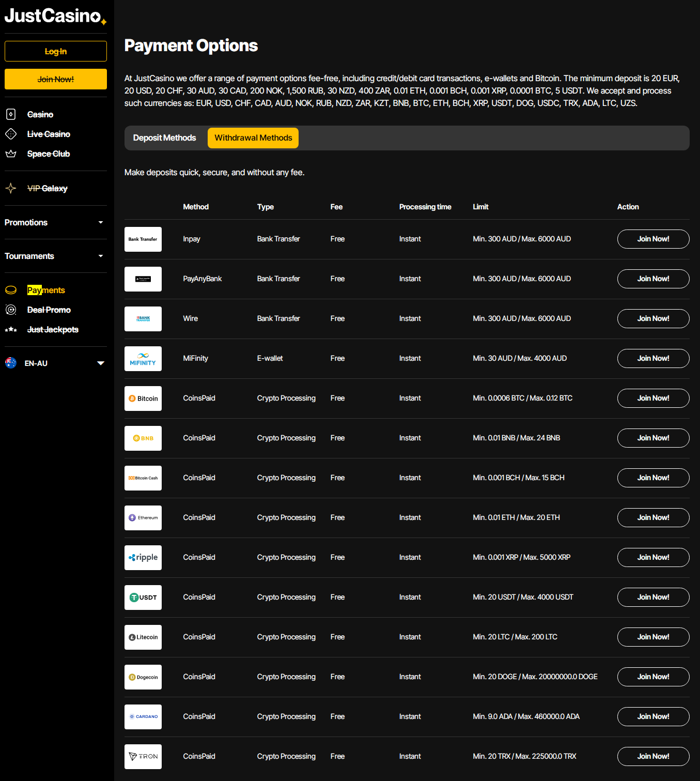Screen dimensions: 700x781
Task: Click the Live Casino diamond icon
Action: (x=11, y=134)
